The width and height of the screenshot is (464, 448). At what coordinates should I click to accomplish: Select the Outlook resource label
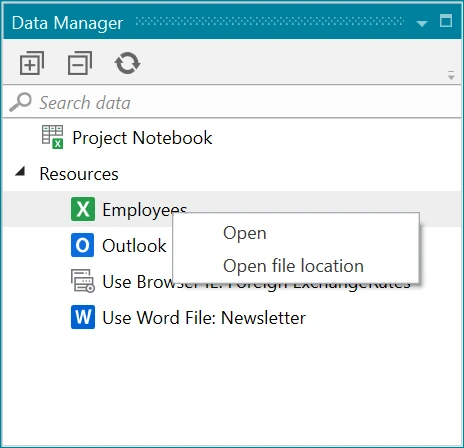coord(134,246)
